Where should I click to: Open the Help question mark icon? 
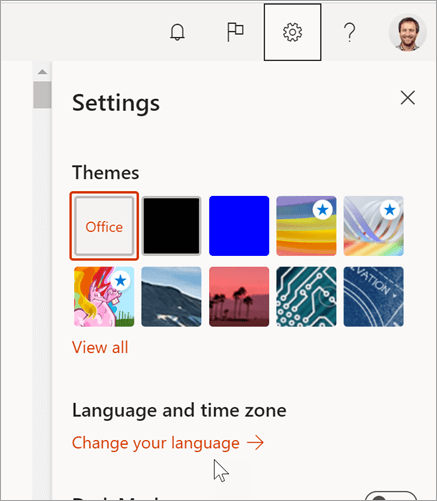coord(349,32)
